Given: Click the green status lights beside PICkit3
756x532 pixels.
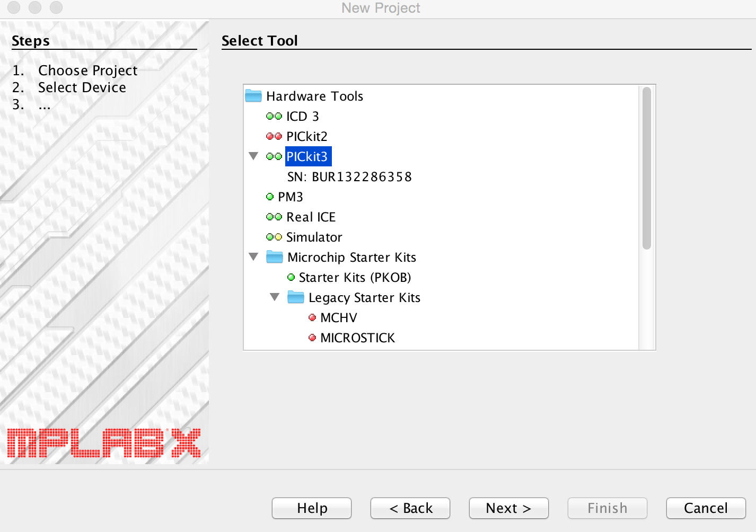Looking at the screenshot, I should point(274,156).
